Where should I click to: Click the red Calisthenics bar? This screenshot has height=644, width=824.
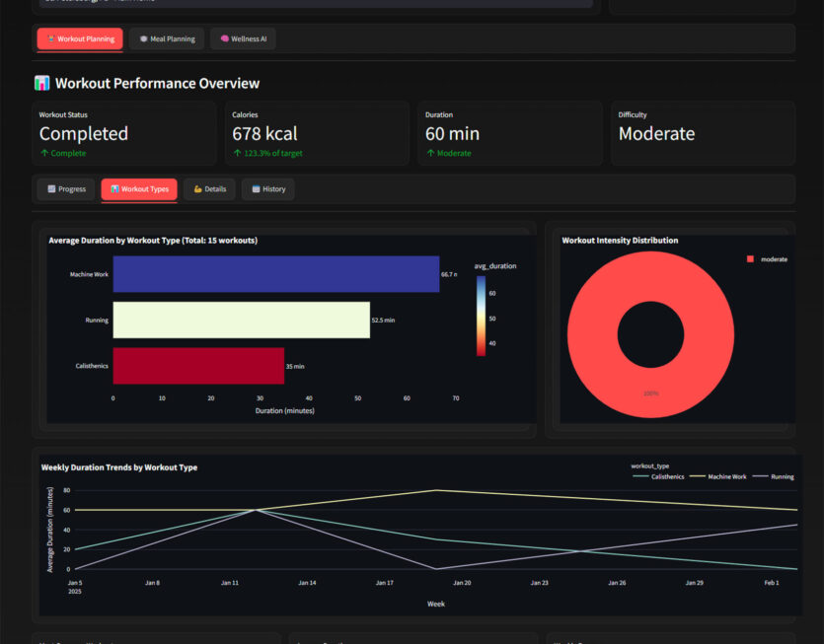(x=198, y=365)
